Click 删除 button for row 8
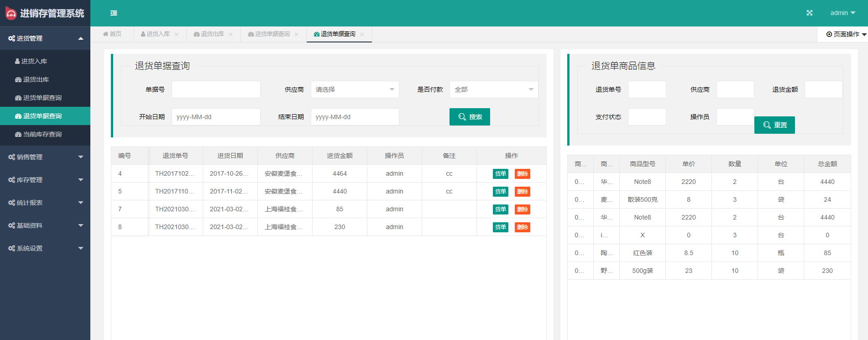Viewport: 868px width, 340px height. 523,227
